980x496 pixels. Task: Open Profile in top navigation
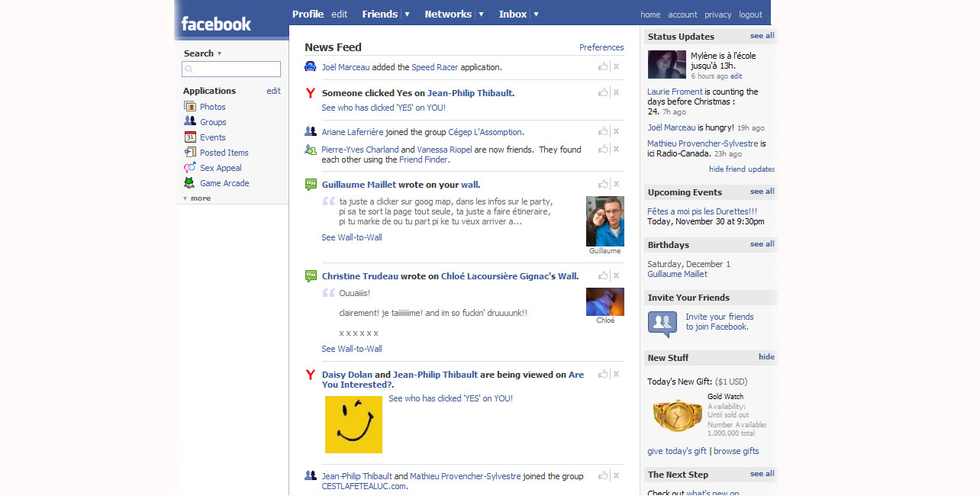point(308,14)
